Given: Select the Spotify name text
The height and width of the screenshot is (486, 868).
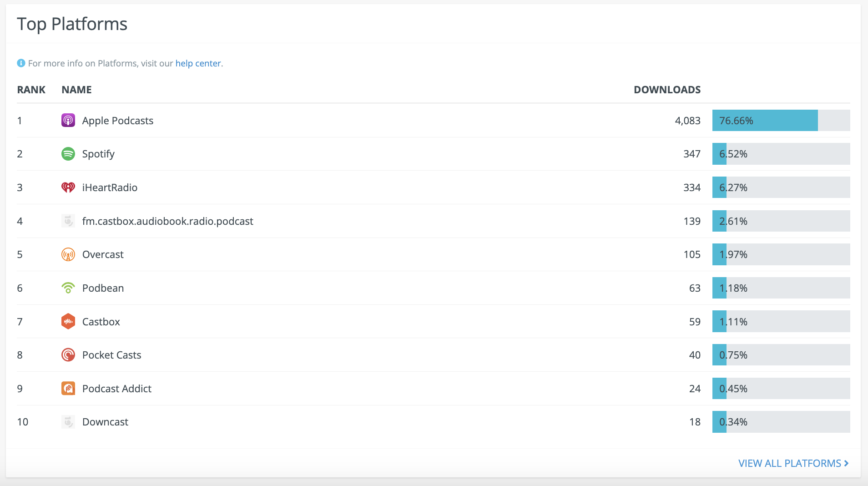Looking at the screenshot, I should pos(98,154).
